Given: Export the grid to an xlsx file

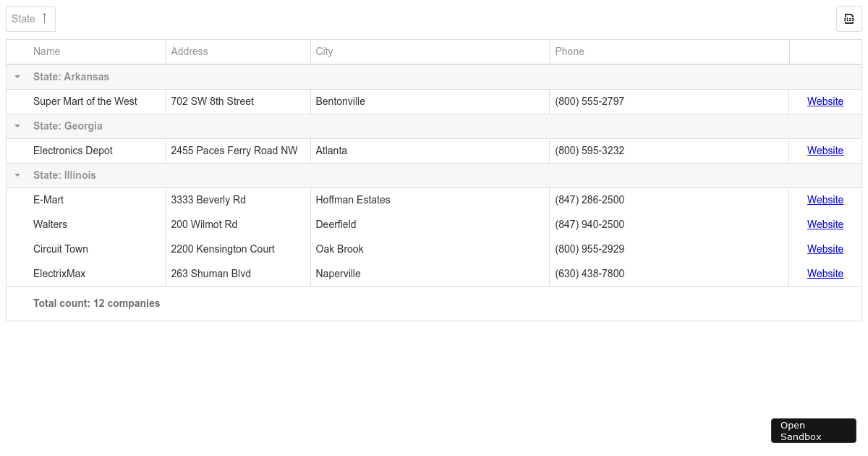Looking at the screenshot, I should (x=848, y=19).
